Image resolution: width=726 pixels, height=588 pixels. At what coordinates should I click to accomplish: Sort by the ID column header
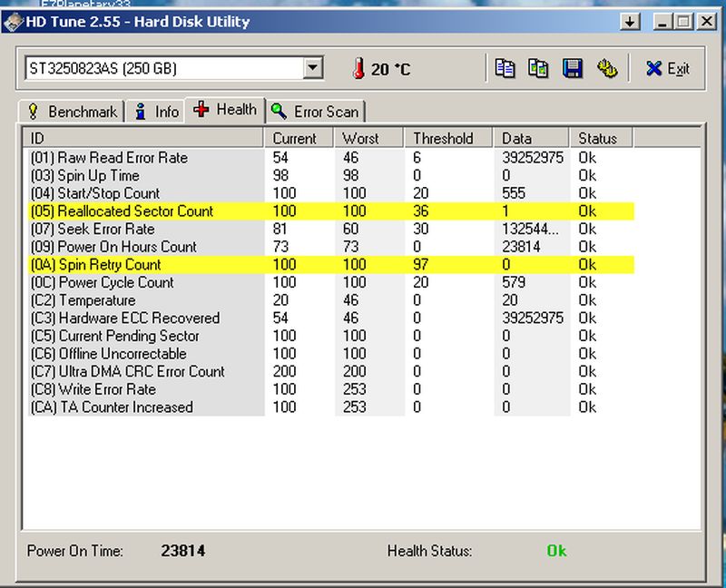pyautogui.click(x=143, y=138)
